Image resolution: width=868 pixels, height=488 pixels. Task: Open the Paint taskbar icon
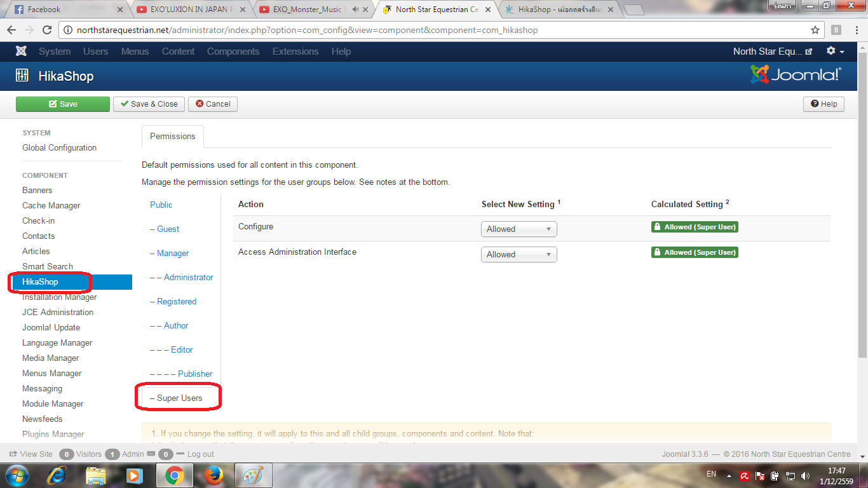[x=254, y=475]
